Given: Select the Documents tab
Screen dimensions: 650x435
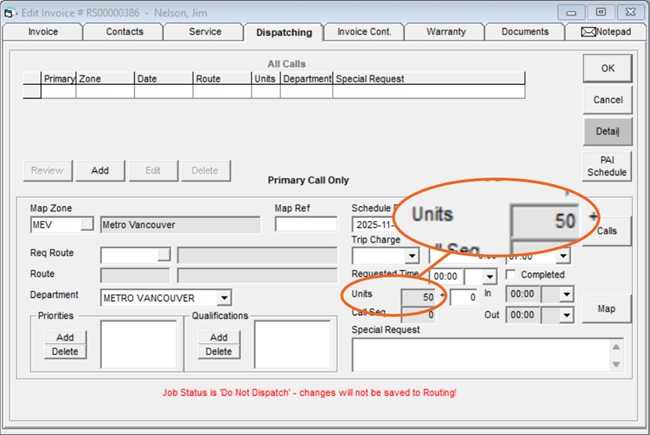Looking at the screenshot, I should [x=525, y=32].
